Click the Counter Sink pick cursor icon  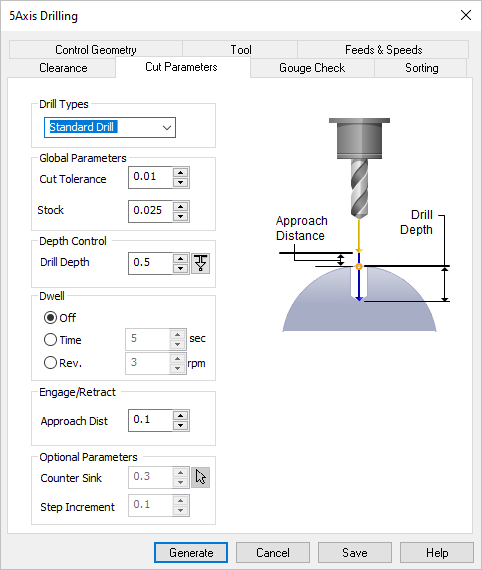pos(200,477)
